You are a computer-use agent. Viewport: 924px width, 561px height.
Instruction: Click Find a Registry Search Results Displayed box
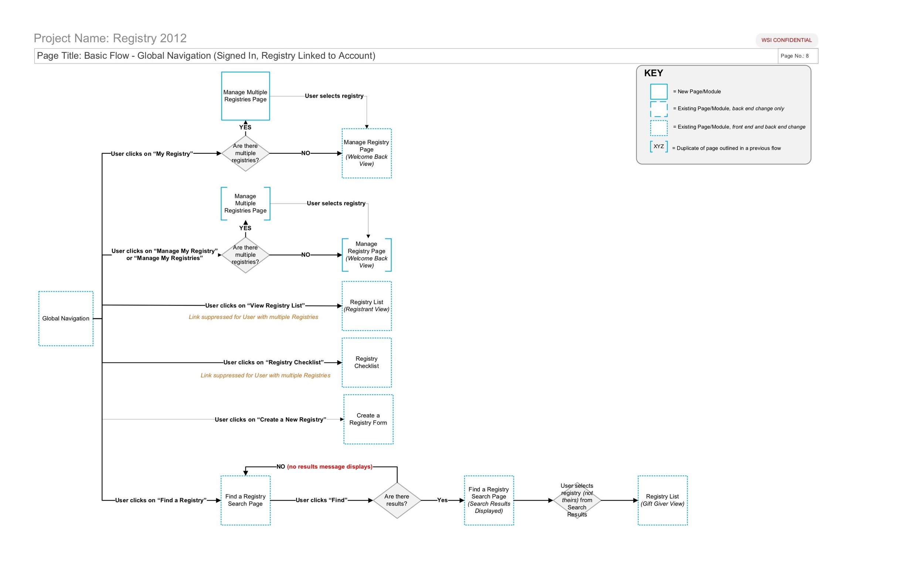coord(489,500)
